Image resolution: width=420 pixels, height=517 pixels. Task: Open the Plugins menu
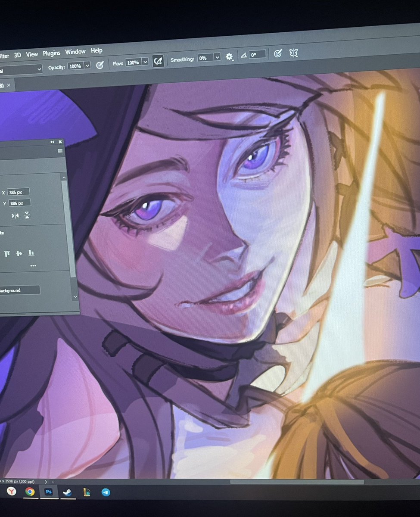tap(52, 53)
